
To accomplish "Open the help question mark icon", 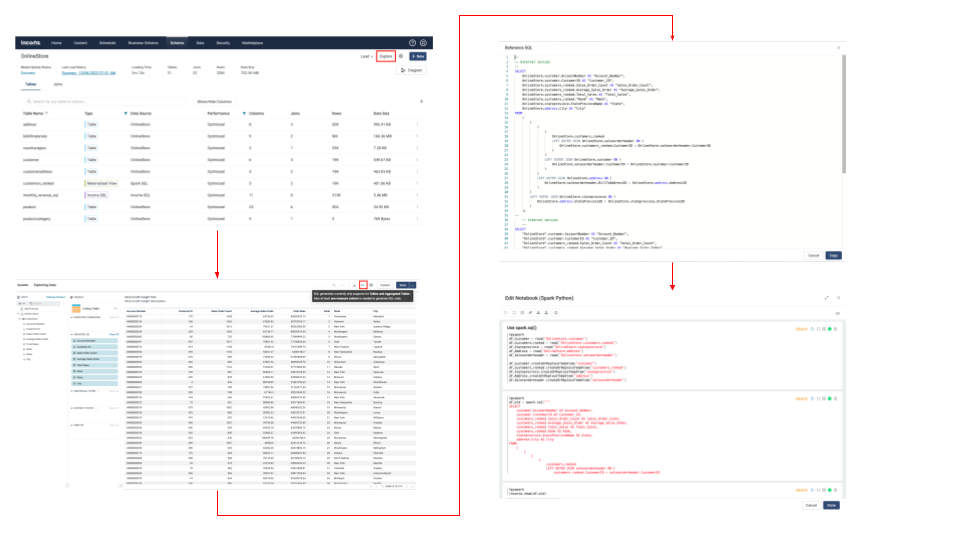I will (411, 43).
